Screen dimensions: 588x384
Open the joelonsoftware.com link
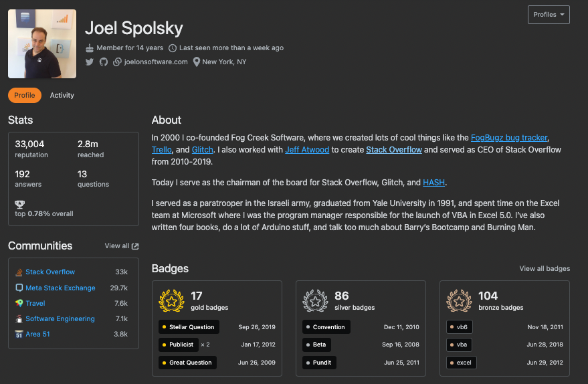[x=156, y=62]
